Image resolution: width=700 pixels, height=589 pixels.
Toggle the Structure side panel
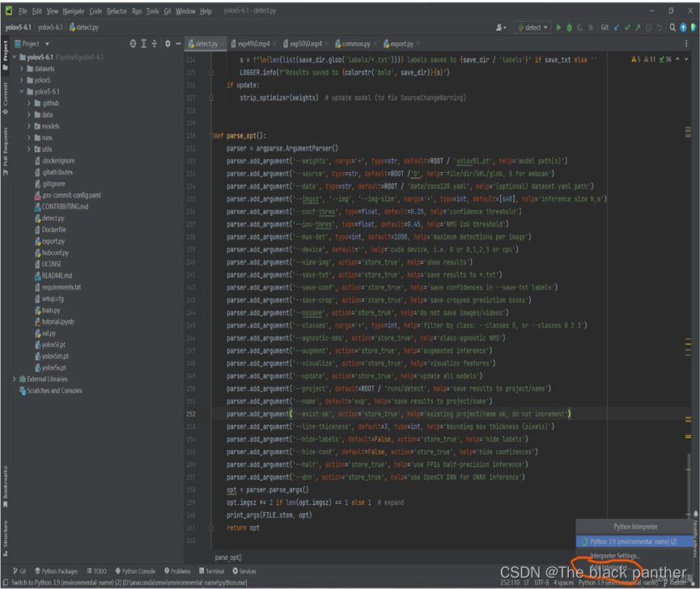[x=5, y=534]
